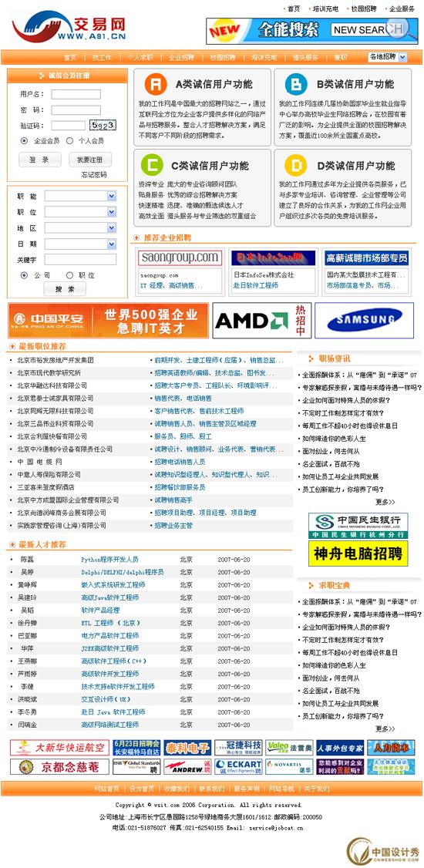Focus the 验证码 input field
Screen dimensions: 424x868
pos(69,126)
